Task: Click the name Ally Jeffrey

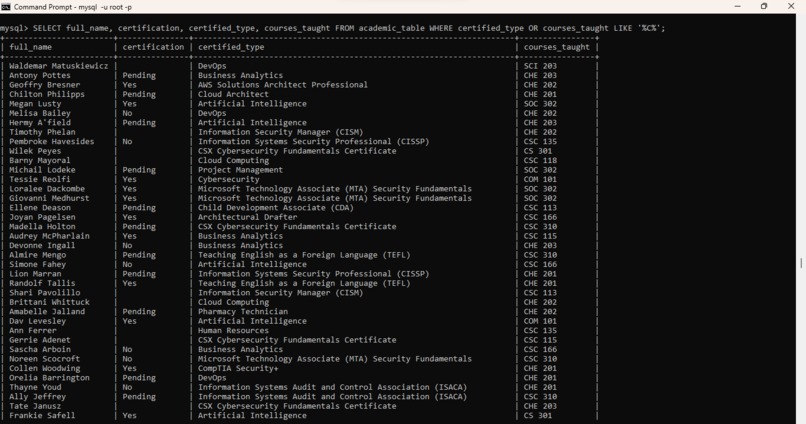Action: pyautogui.click(x=38, y=397)
